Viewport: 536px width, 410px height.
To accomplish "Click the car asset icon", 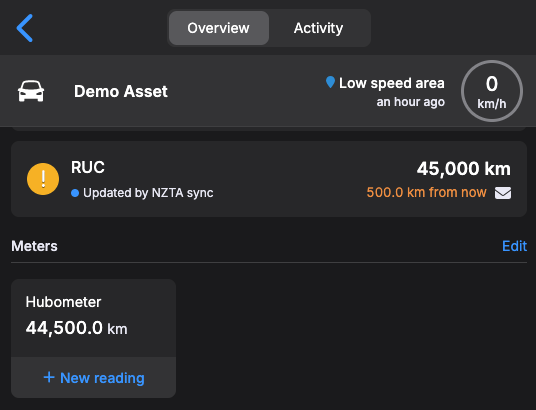I will (31, 91).
